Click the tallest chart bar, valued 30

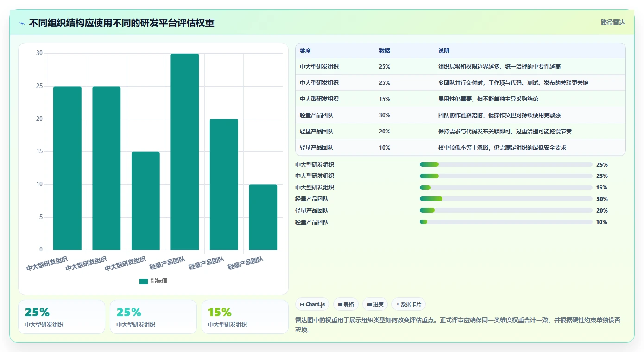click(184, 152)
